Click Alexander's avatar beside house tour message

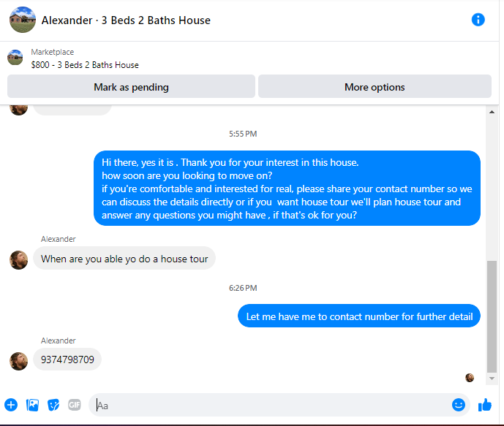coord(18,260)
